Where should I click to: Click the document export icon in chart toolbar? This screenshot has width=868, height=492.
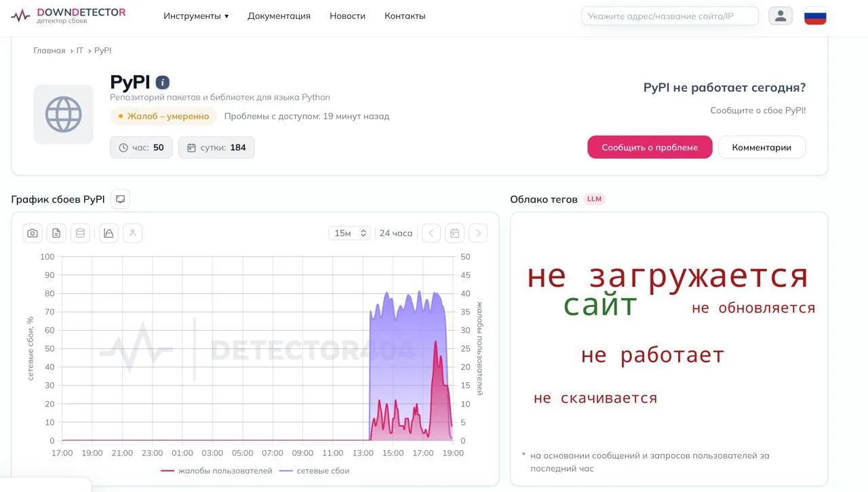(x=56, y=233)
